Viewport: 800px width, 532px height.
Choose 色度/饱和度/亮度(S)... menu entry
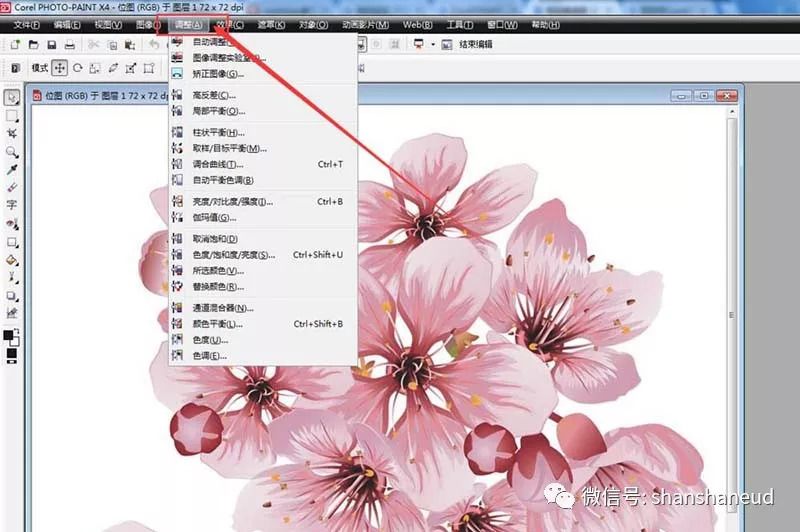pos(263,255)
